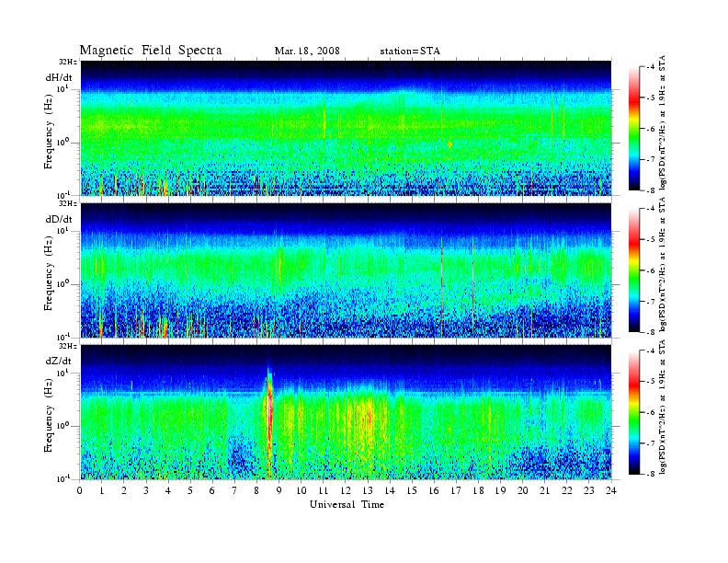728x563 pixels.
Task: Click the color scale bar beside dH/dt panel
Action: [x=634, y=129]
